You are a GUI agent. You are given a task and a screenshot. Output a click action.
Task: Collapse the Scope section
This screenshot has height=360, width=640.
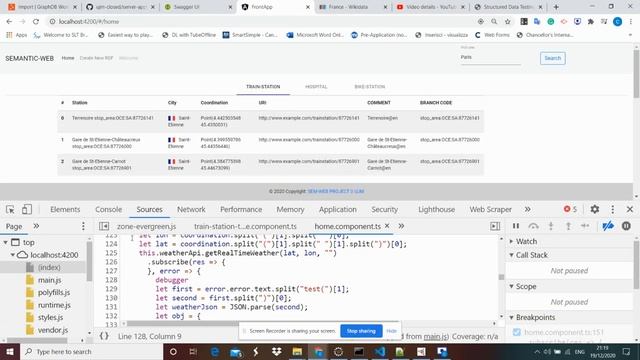(x=511, y=286)
